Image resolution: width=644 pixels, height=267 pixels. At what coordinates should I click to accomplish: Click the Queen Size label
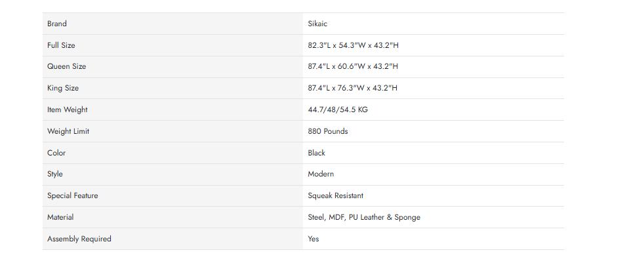pyautogui.click(x=66, y=66)
